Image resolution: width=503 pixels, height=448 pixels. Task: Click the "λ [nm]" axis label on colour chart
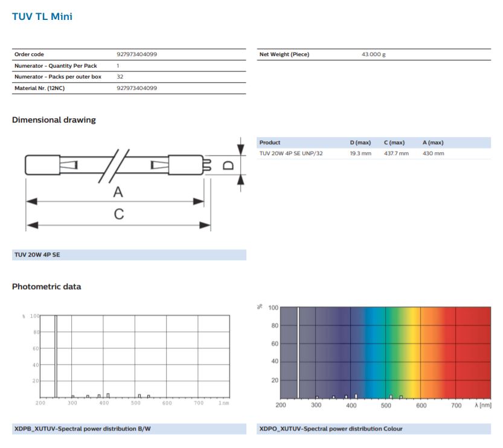tap(483, 405)
